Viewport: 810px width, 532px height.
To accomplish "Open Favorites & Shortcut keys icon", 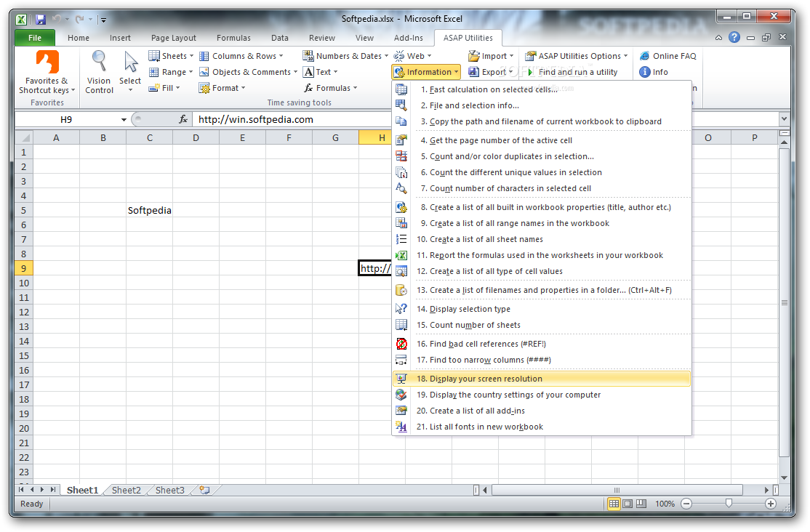I will pyautogui.click(x=47, y=62).
